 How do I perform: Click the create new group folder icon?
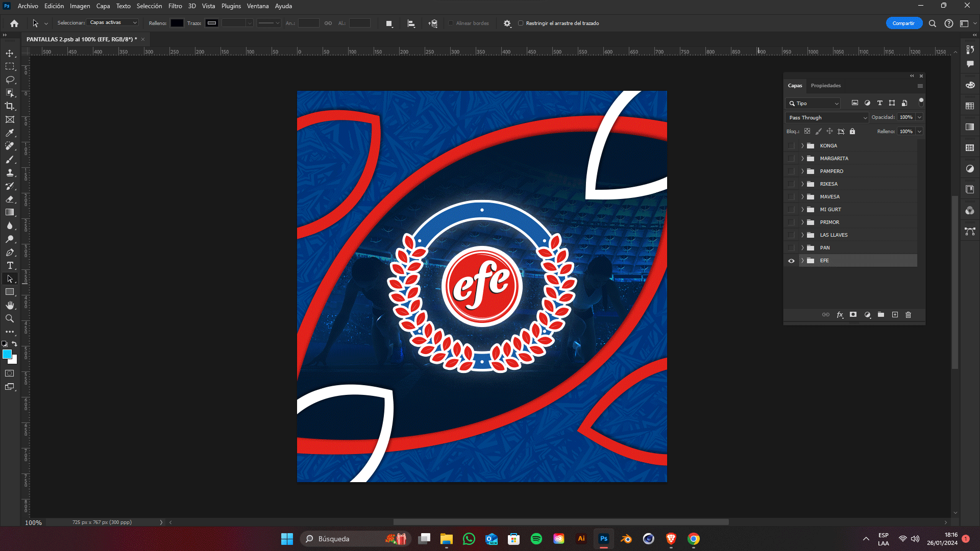(x=881, y=315)
